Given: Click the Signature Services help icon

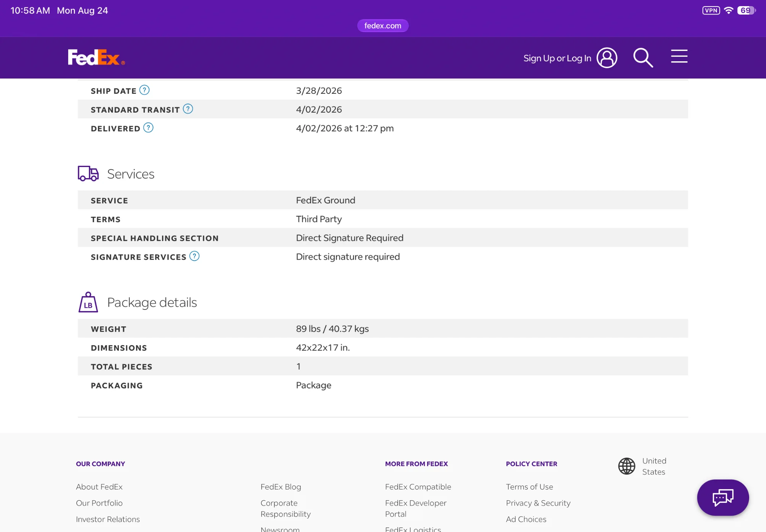Looking at the screenshot, I should tap(195, 256).
